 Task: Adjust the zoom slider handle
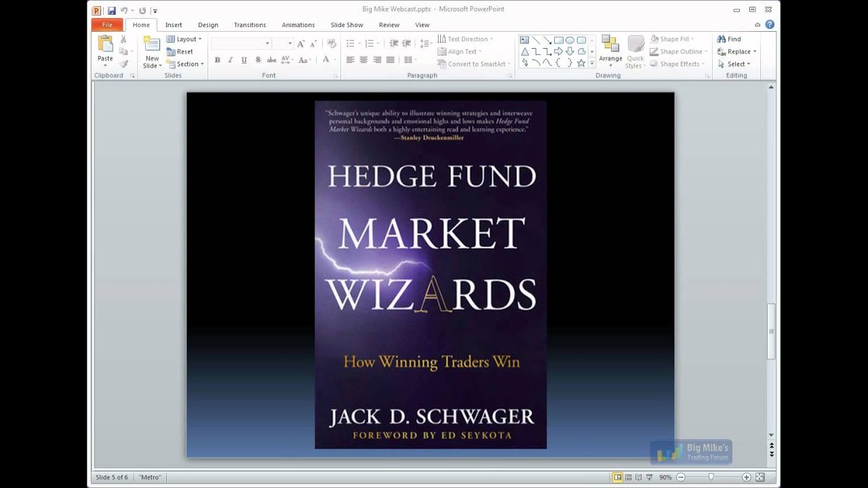[711, 477]
